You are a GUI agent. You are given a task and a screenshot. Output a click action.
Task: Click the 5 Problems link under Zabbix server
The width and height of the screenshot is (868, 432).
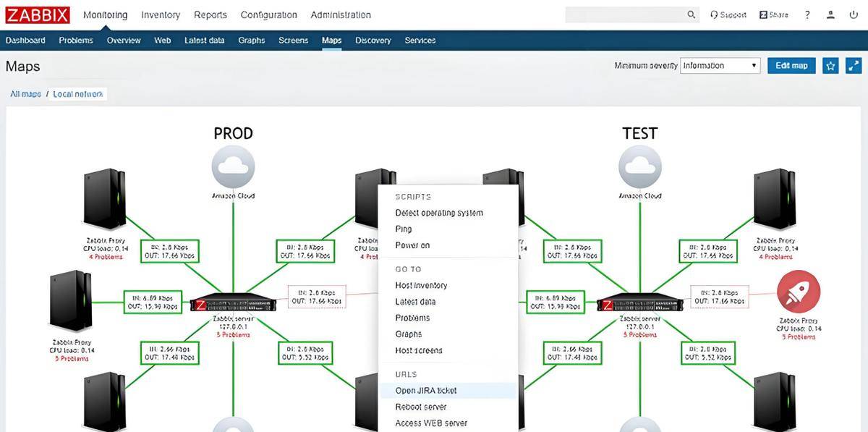(233, 335)
